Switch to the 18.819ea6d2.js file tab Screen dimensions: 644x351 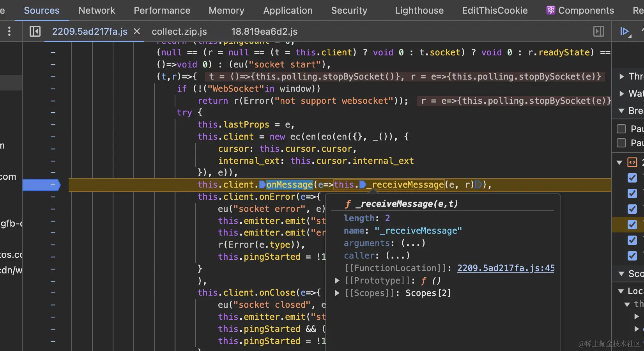click(x=264, y=32)
